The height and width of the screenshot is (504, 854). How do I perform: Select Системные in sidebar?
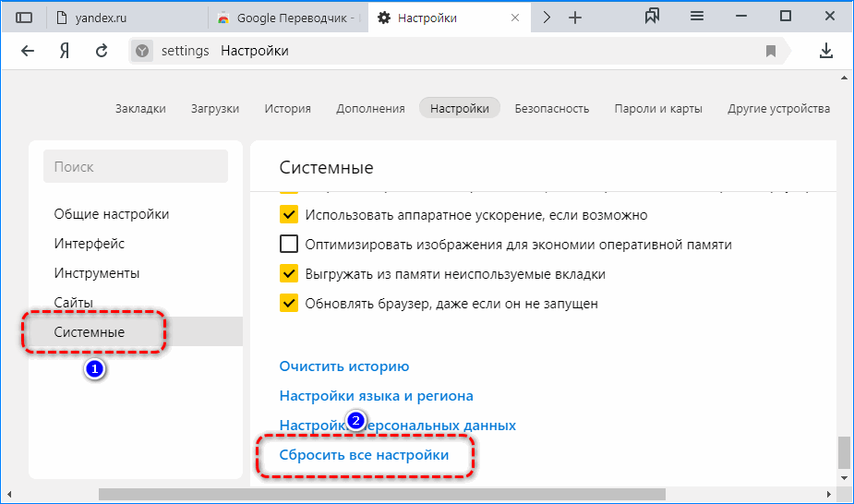click(x=136, y=331)
